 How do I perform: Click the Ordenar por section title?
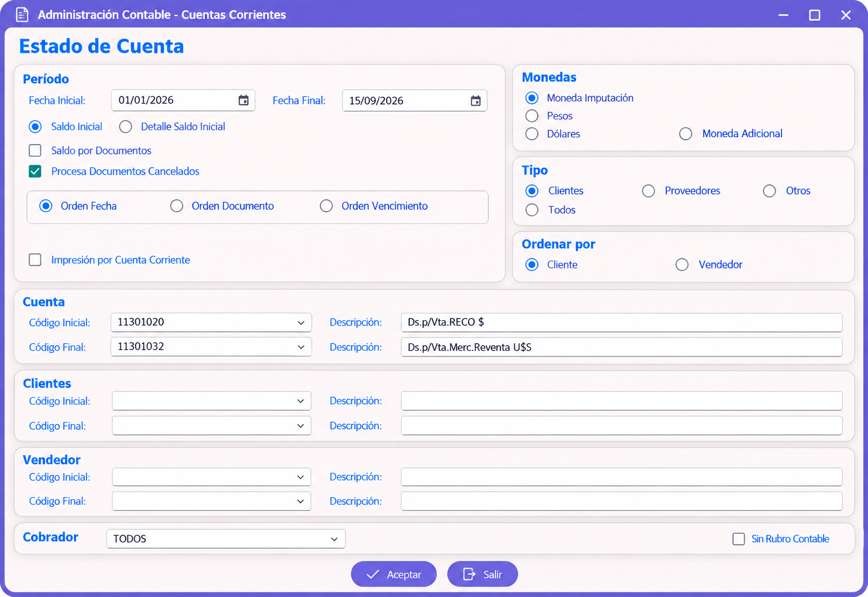point(558,245)
